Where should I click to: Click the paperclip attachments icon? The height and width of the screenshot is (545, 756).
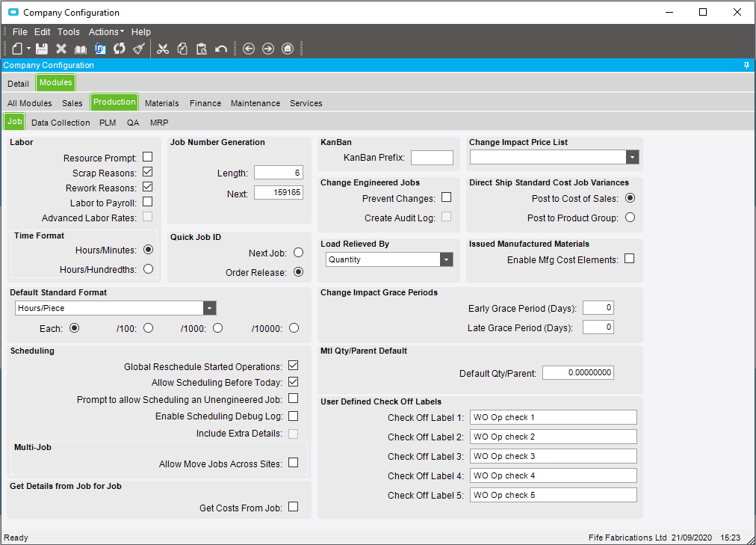[100, 49]
